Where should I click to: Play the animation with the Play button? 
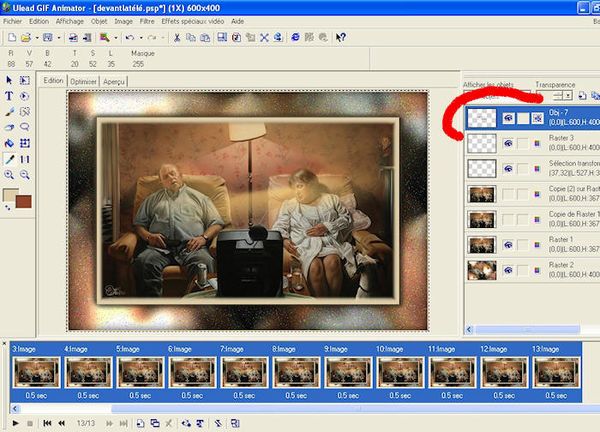[15, 423]
